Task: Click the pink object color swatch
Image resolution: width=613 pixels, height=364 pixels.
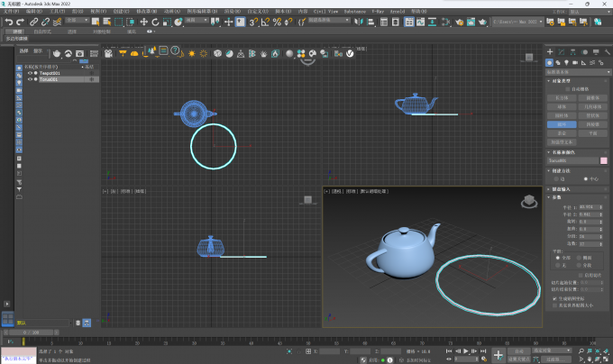Action: (604, 160)
